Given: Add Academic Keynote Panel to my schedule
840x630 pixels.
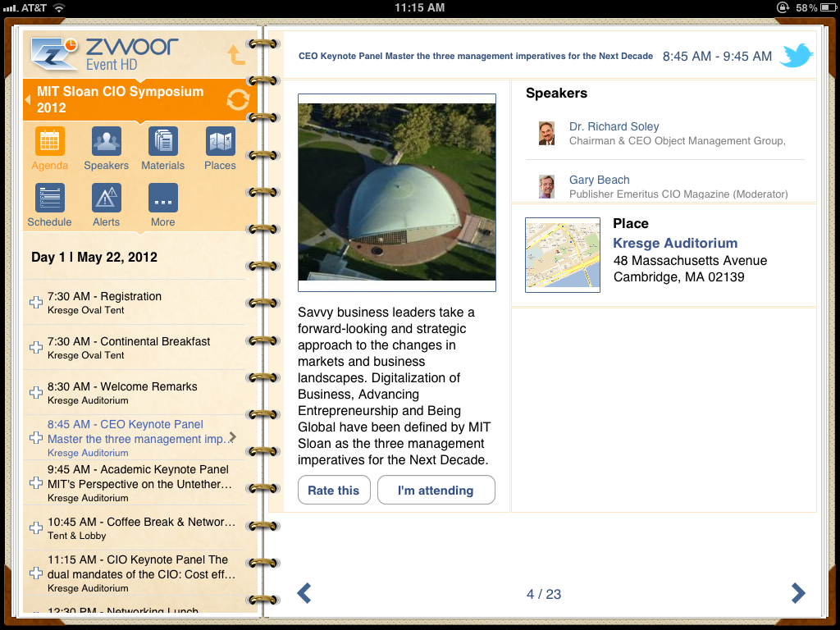Looking at the screenshot, I should point(36,482).
